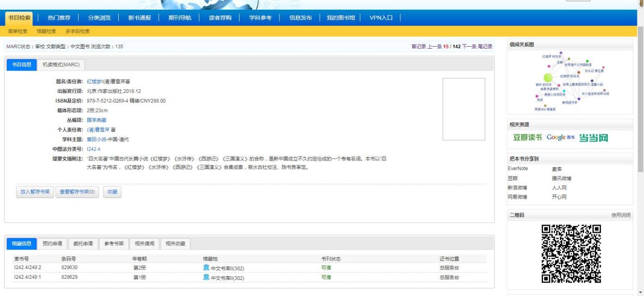
Task: Open the 国学典藏 series link
Action: click(96, 120)
